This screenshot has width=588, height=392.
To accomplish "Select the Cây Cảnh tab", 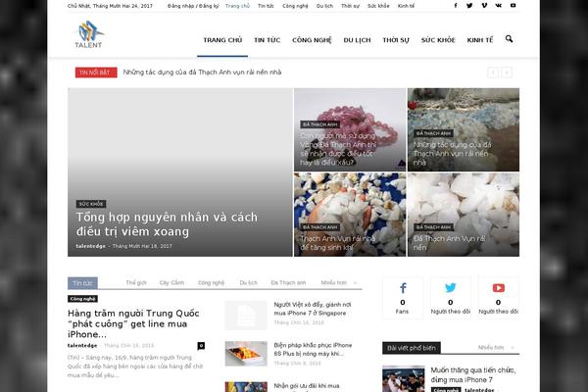I will tap(171, 283).
